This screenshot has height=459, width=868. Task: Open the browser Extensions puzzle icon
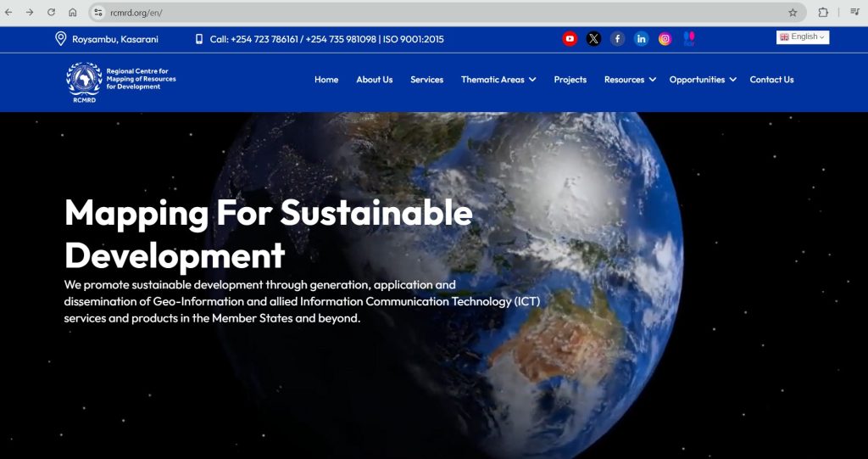(822, 13)
